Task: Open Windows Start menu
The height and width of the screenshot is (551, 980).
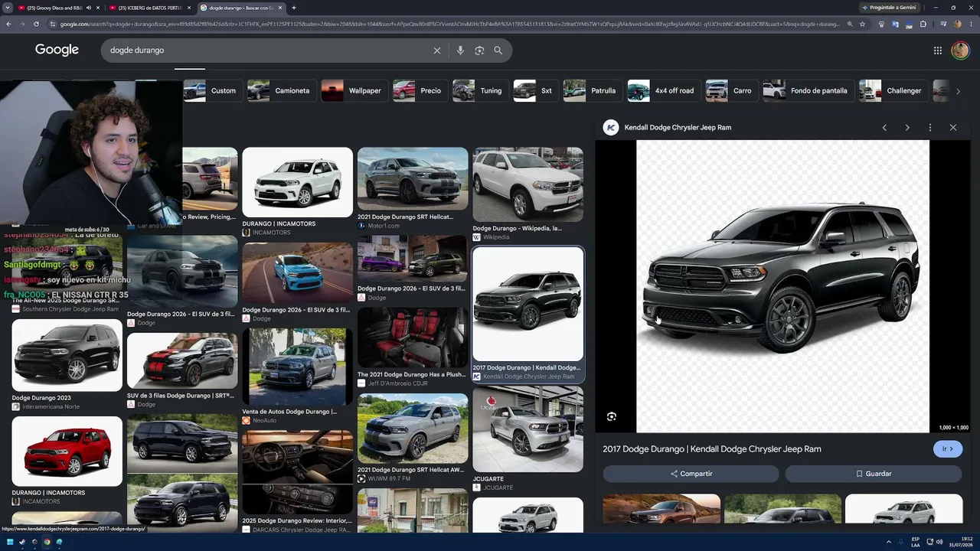Action: coord(10,542)
